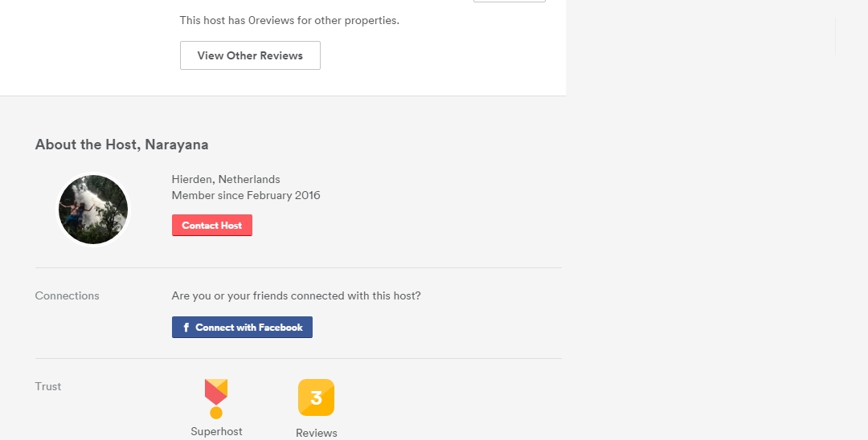Click the Reviews label under badge
Viewport: 868px width, 440px height.
(x=316, y=433)
